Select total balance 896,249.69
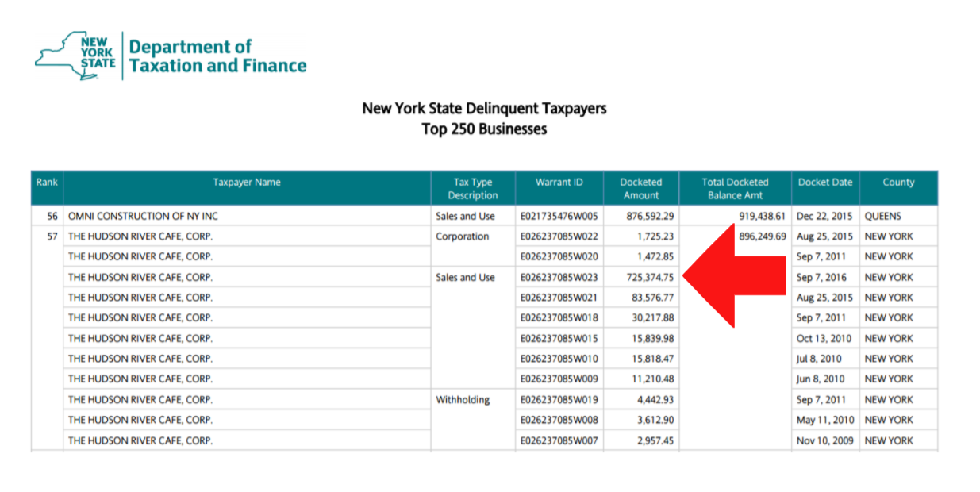This screenshot has width=980, height=492. coord(763,236)
